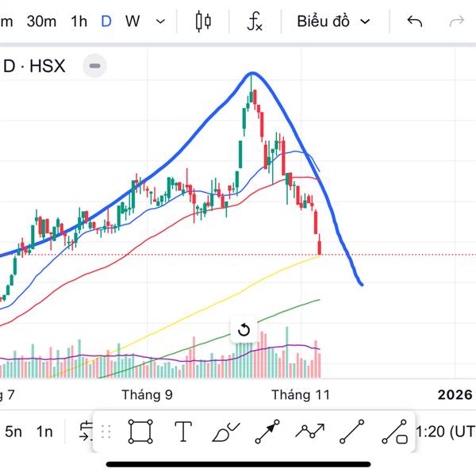Open the indicators fx menu
Screen dimensions: 476x476
click(x=254, y=21)
